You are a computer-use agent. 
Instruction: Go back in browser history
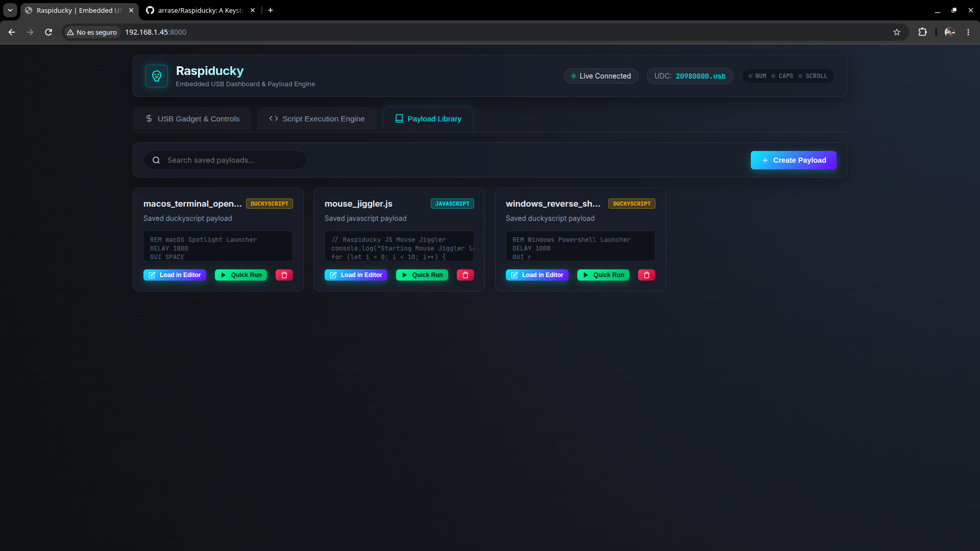click(x=12, y=32)
